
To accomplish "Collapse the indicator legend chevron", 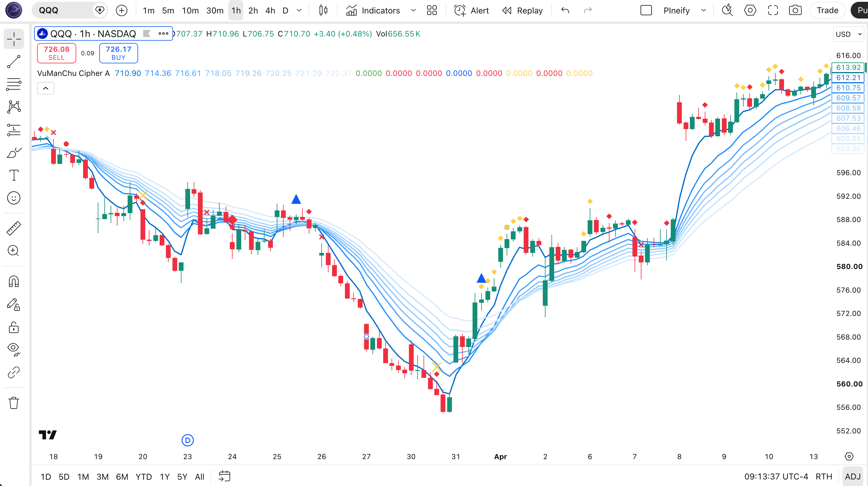I will click(x=46, y=88).
